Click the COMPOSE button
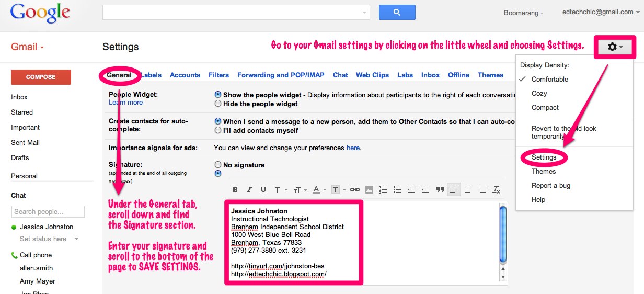 coord(41,77)
